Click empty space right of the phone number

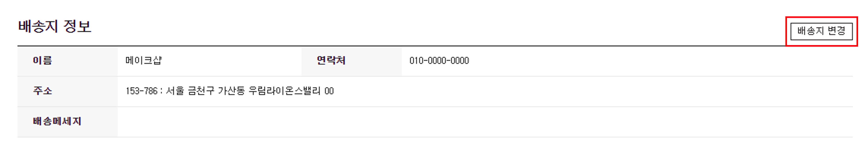click(660, 61)
